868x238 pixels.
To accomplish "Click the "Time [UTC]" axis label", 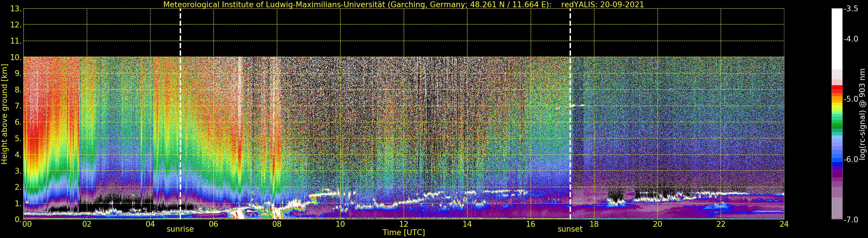I will [404, 233].
